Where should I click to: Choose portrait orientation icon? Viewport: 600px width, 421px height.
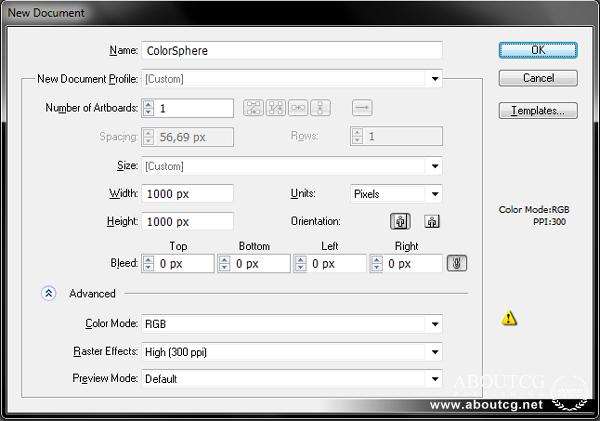[x=399, y=222]
